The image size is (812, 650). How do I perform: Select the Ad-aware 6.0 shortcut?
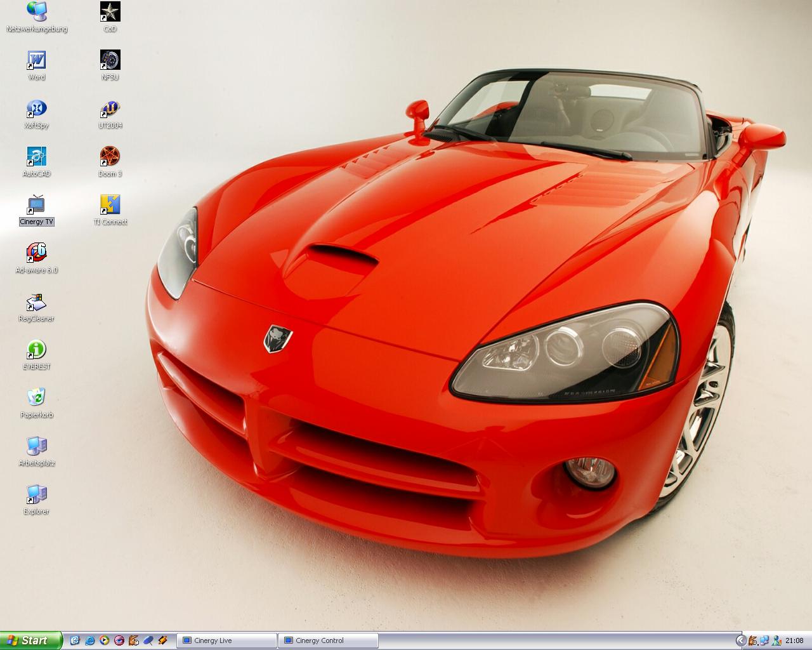[x=36, y=253]
